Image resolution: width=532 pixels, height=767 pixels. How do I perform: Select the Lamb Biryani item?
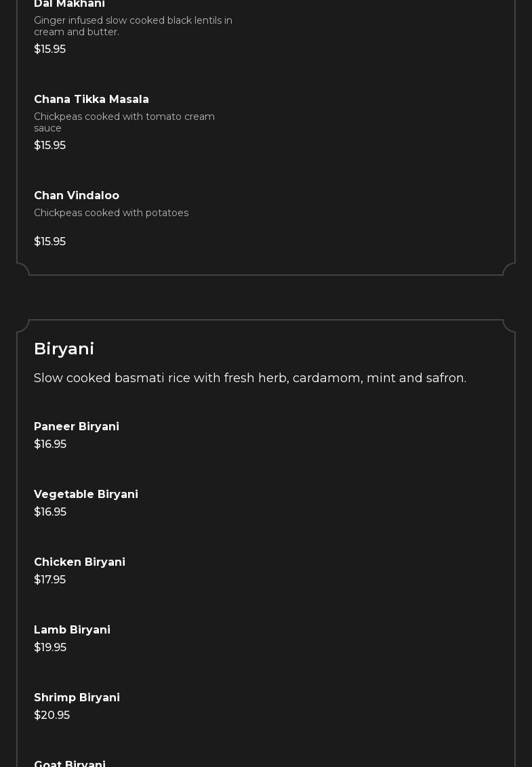pyautogui.click(x=72, y=630)
